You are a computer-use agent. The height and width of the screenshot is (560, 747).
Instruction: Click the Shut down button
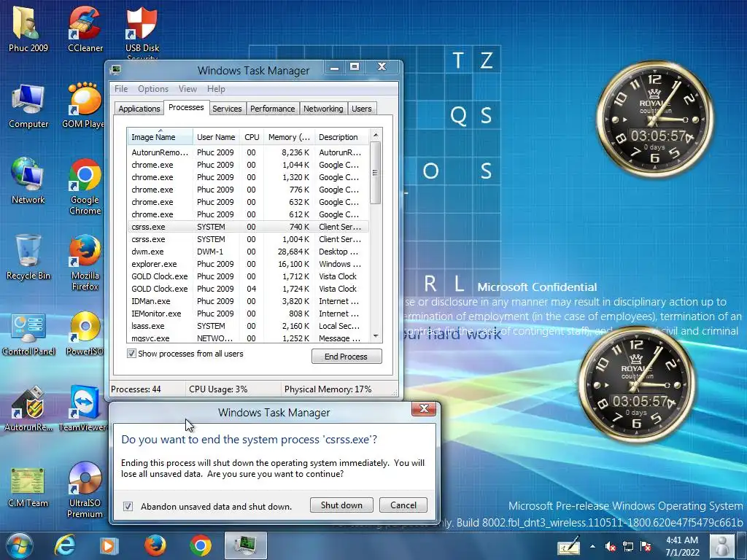click(341, 505)
